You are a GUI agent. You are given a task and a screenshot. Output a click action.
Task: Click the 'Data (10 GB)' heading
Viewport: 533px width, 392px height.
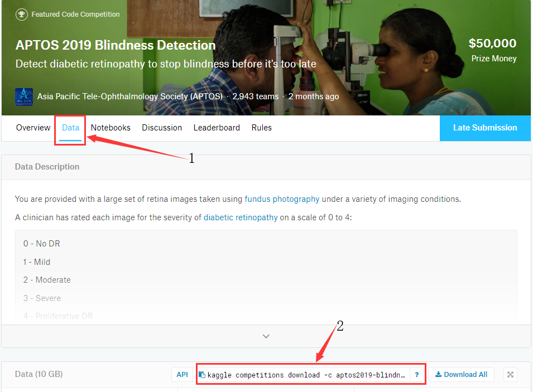[39, 374]
